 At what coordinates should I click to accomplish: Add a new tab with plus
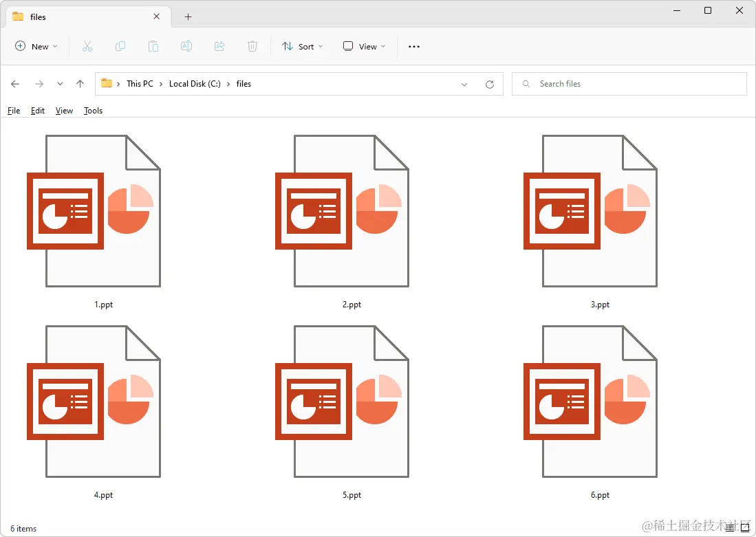[188, 17]
